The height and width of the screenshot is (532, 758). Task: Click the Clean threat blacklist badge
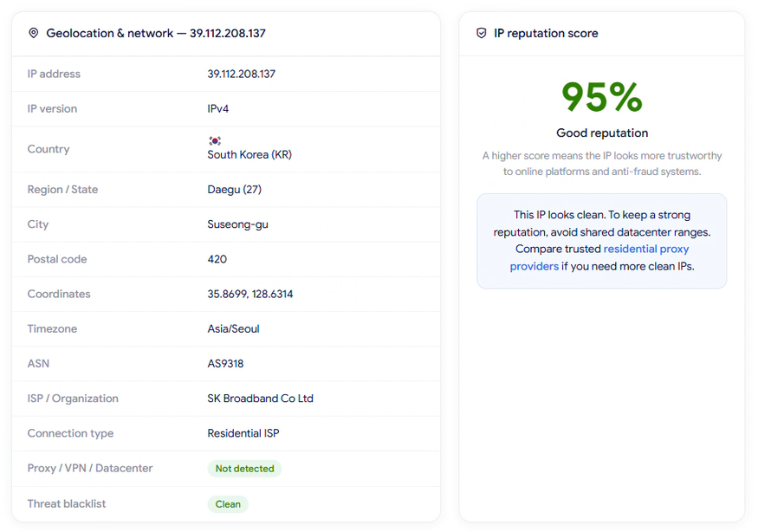point(228,504)
